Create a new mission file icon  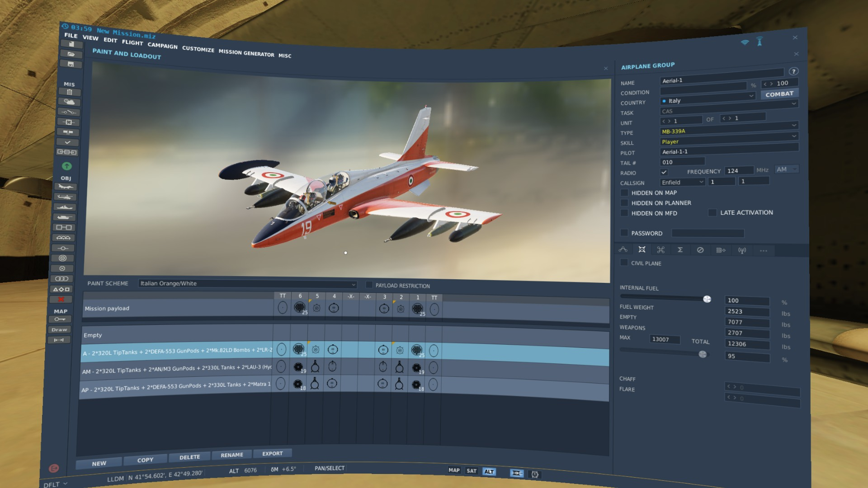tap(71, 44)
